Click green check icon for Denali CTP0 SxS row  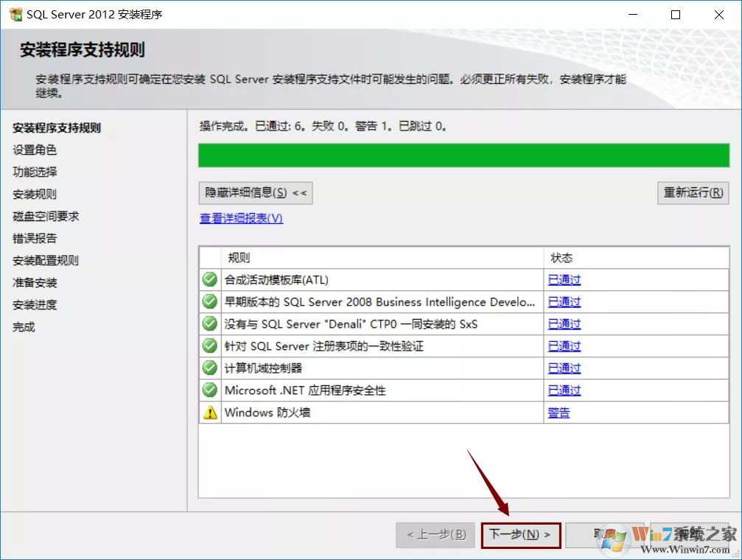click(x=210, y=323)
